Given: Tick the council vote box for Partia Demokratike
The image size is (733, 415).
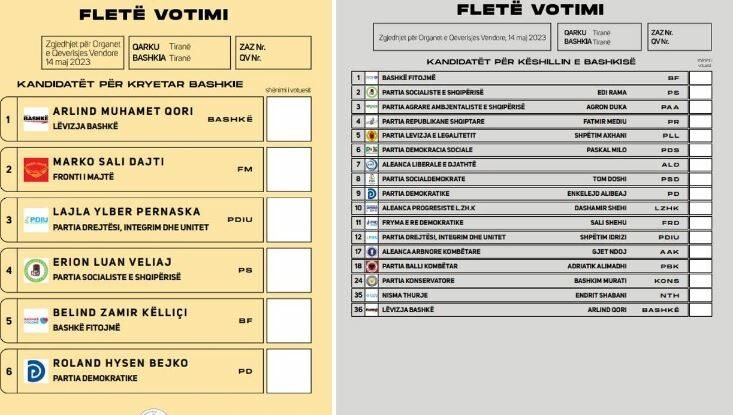Looking at the screenshot, I should (700, 193).
